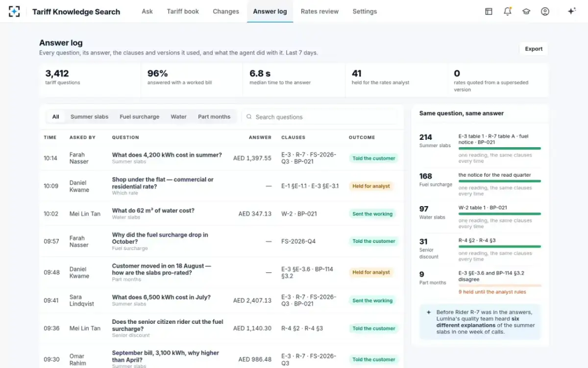Click the Senior discount 31 consistency bar

tap(499, 246)
